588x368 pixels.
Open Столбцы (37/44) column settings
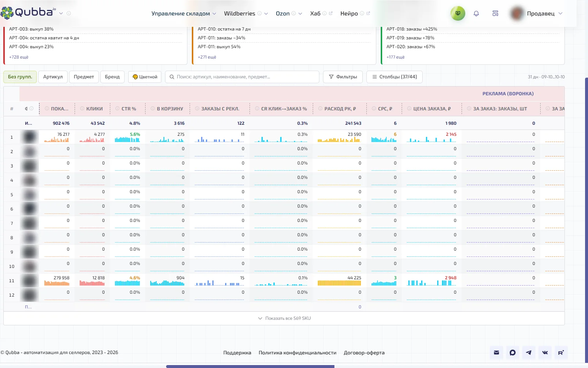[x=394, y=77]
